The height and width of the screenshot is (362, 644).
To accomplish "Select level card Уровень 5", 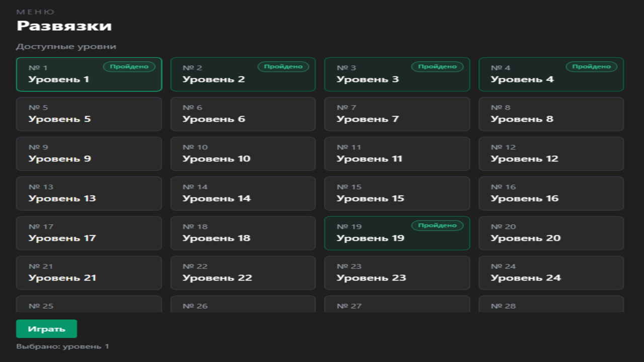I will [x=89, y=114].
